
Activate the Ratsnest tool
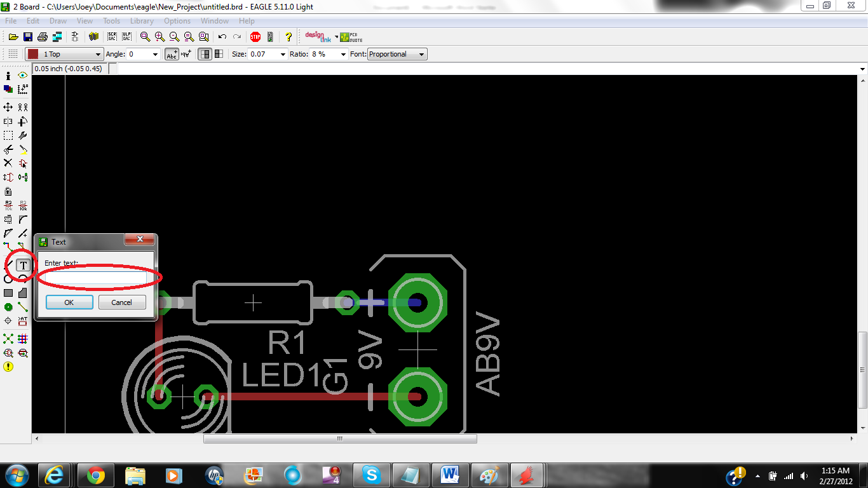click(8, 339)
